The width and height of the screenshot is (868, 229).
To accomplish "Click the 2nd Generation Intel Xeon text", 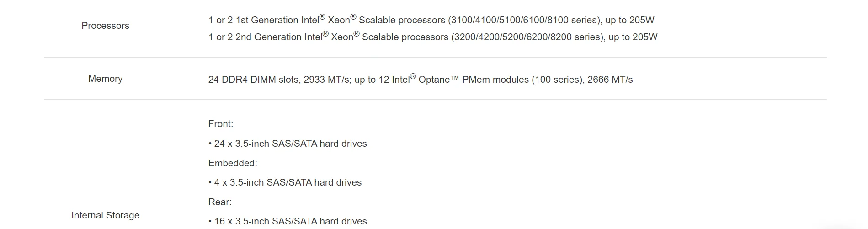I will click(295, 37).
